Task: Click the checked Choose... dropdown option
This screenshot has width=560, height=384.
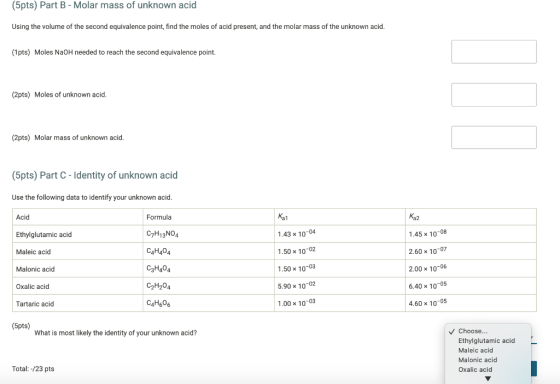Action: [x=472, y=331]
